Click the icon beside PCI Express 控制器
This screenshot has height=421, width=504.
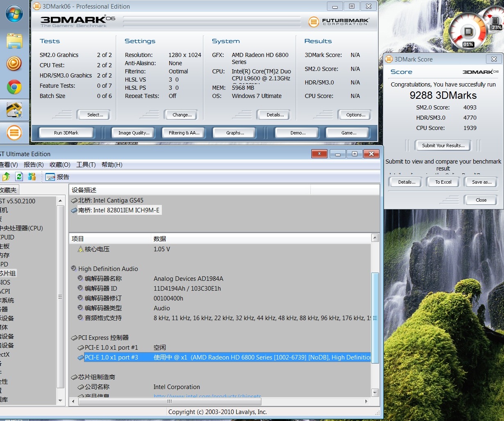(x=74, y=338)
